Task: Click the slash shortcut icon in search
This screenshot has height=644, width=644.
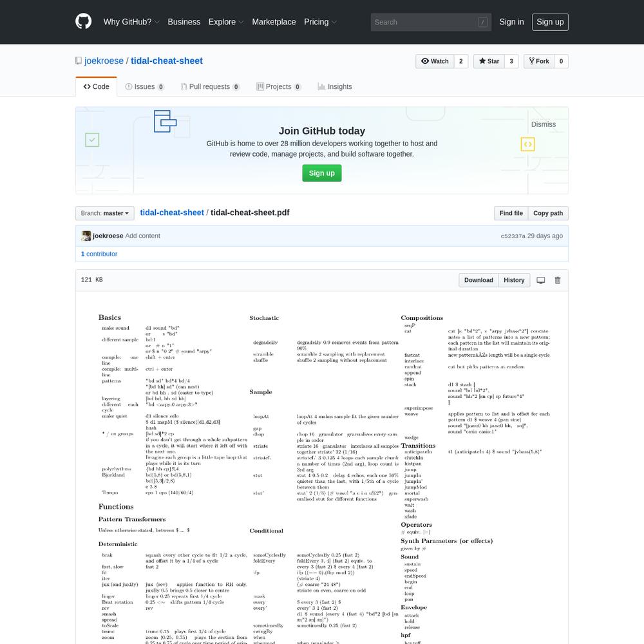Action: pyautogui.click(x=482, y=22)
